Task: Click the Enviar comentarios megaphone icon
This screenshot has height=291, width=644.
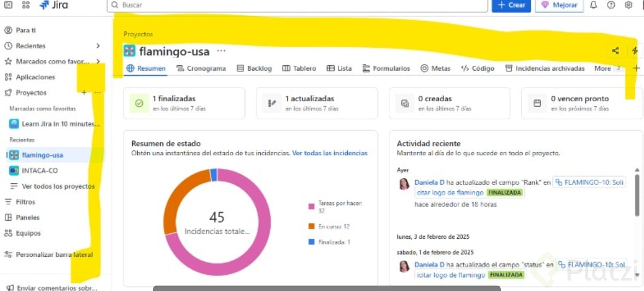Action: [x=10, y=288]
